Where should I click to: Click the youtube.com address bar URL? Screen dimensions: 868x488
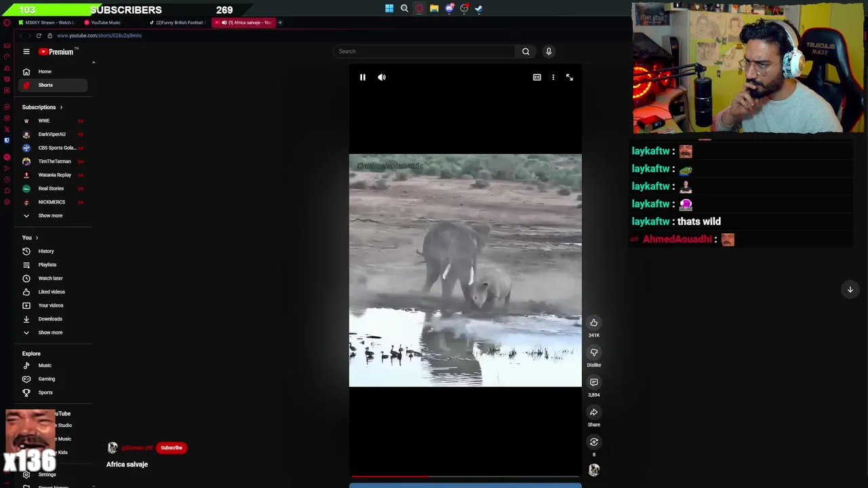99,35
